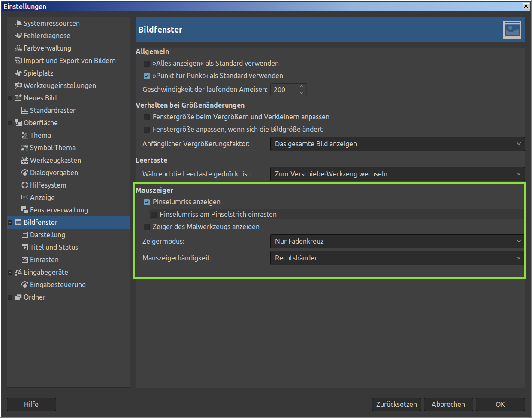The image size is (532, 418).
Task: Click the Einrasten icon
Action: (25, 260)
